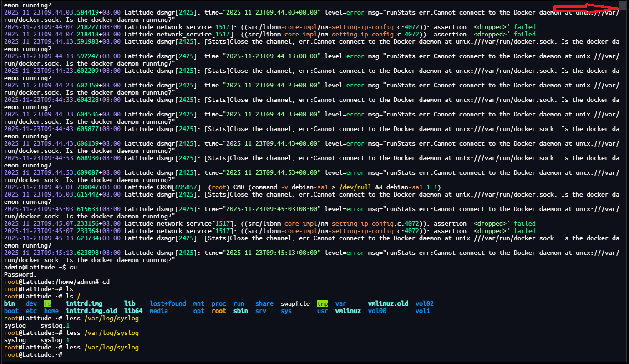Select the vol00 directory entry
Viewport: 629px width, 364px height.
pyautogui.click(x=377, y=311)
